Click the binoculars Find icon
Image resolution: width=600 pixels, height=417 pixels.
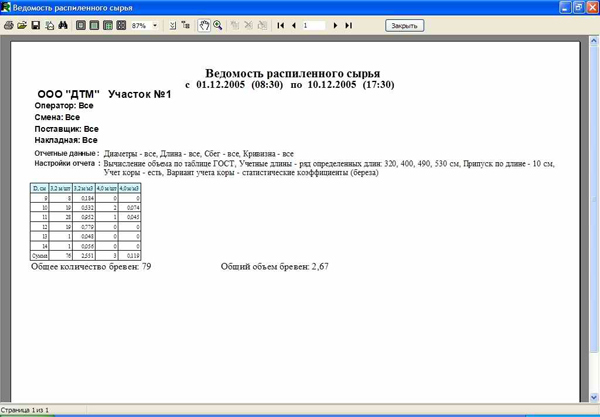61,24
